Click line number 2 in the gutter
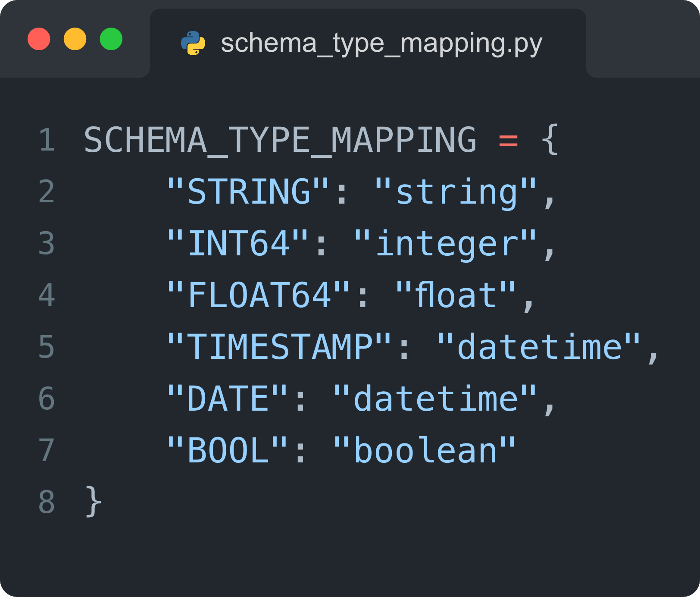 [x=47, y=192]
